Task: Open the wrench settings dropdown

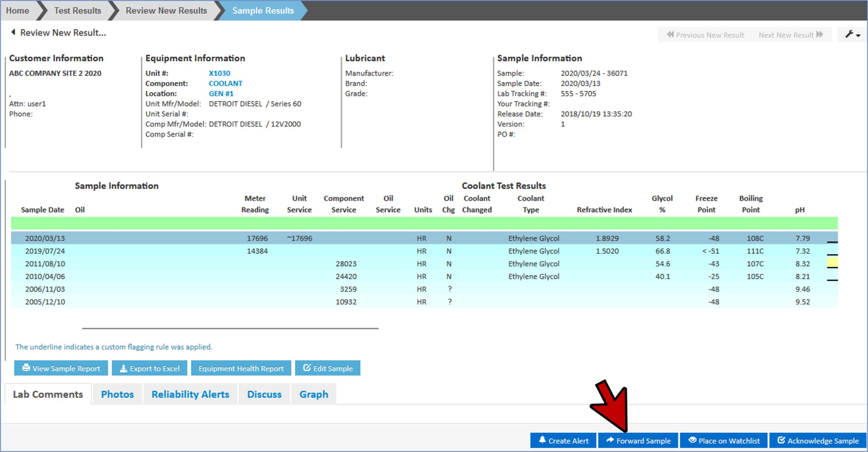Action: [852, 35]
